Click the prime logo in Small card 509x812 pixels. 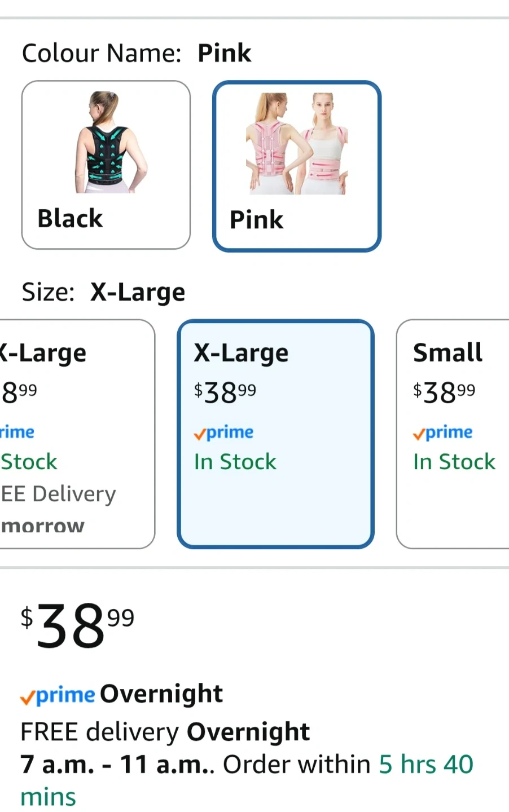443,433
